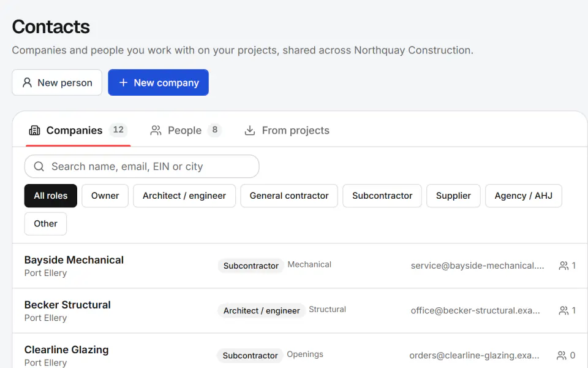
Task: Click the people icon on People tab
Action: coord(156,130)
